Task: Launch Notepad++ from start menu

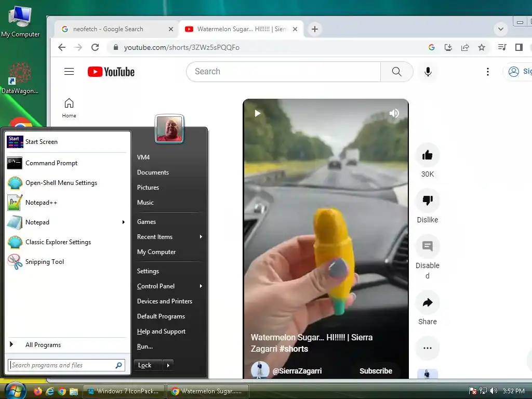Action: tap(66, 203)
